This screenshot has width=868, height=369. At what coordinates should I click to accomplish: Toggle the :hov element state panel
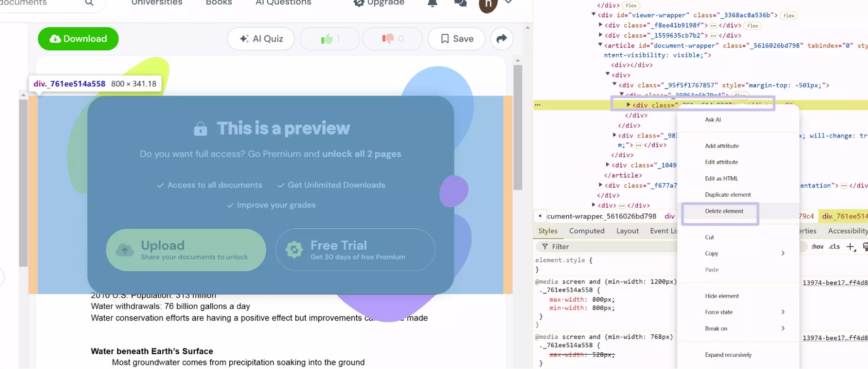pyautogui.click(x=817, y=247)
